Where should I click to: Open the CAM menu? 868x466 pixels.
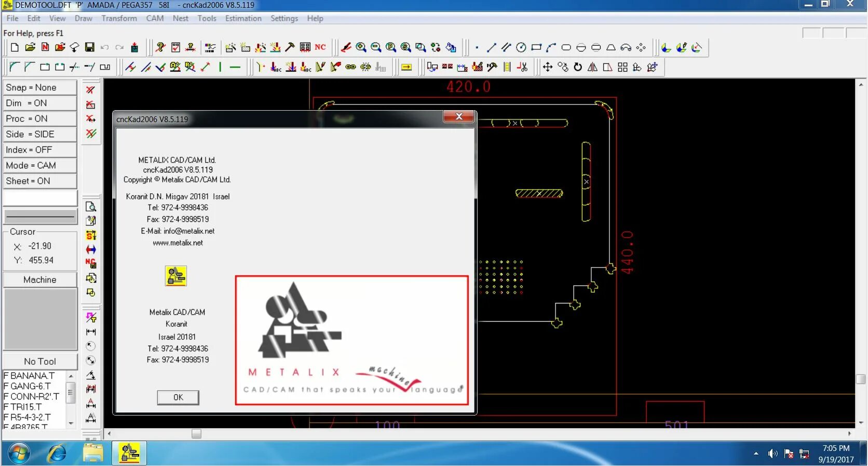point(155,18)
